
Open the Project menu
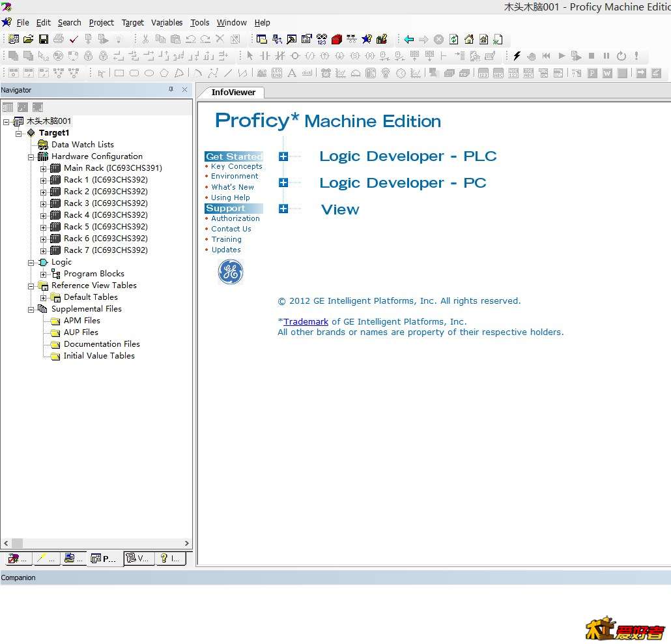click(x=102, y=23)
